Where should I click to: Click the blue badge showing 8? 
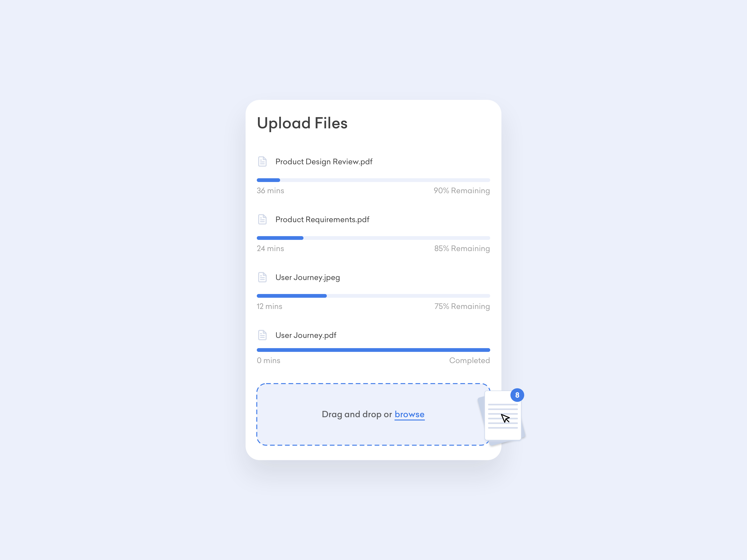(517, 395)
